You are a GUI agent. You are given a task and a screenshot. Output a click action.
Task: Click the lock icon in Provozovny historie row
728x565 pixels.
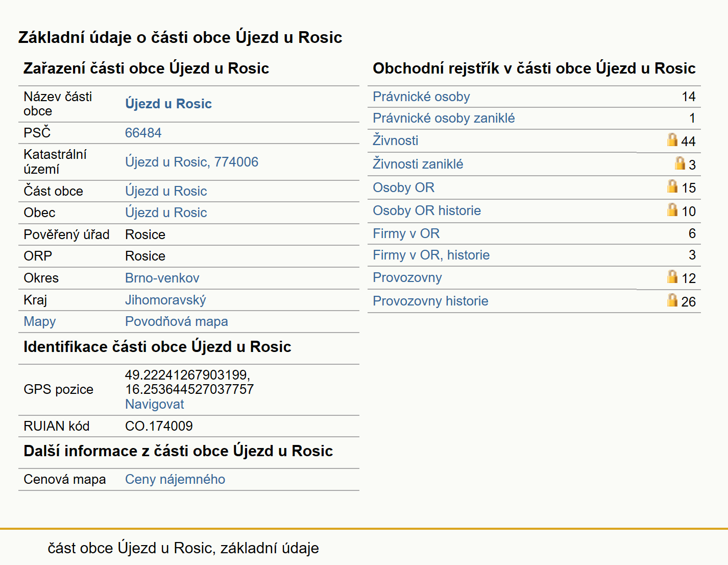coord(672,300)
